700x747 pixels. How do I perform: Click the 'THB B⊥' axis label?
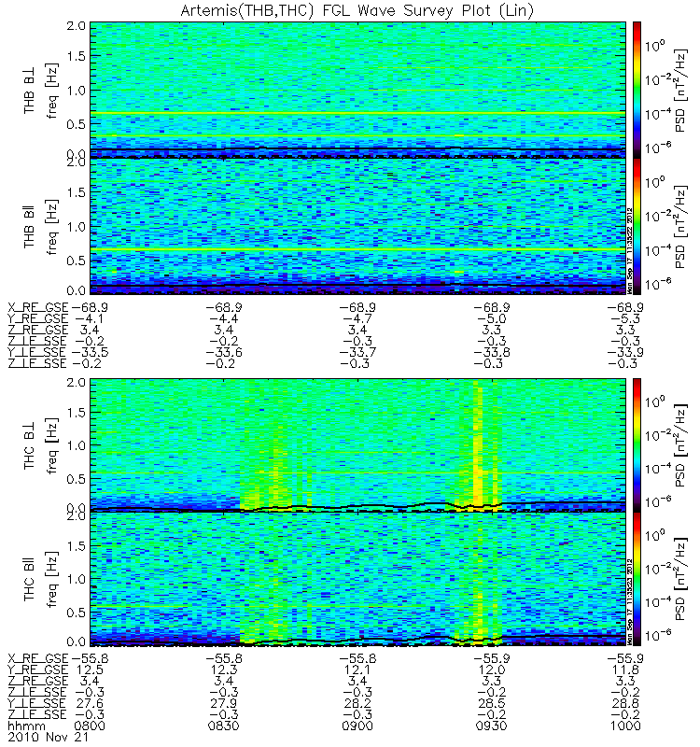tap(30, 91)
